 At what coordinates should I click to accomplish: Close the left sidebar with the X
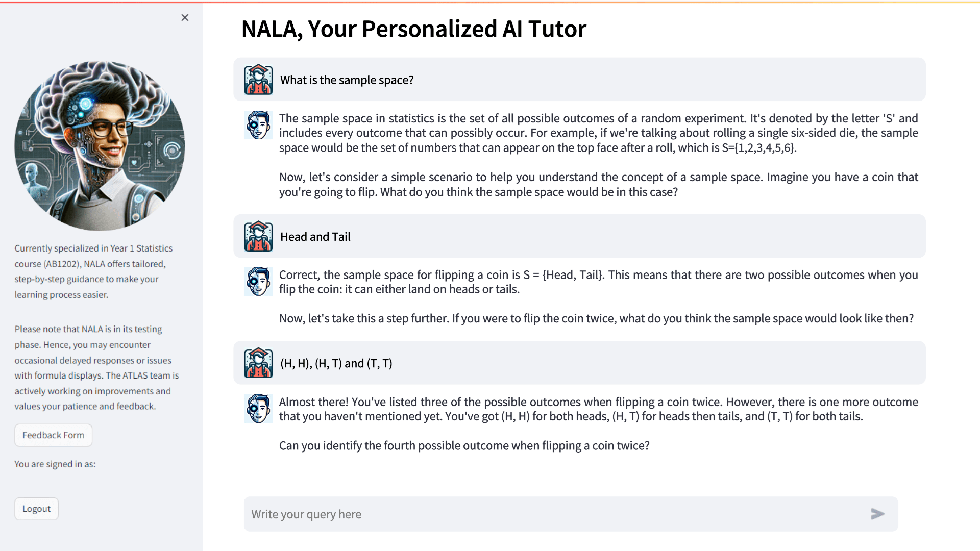(x=185, y=17)
